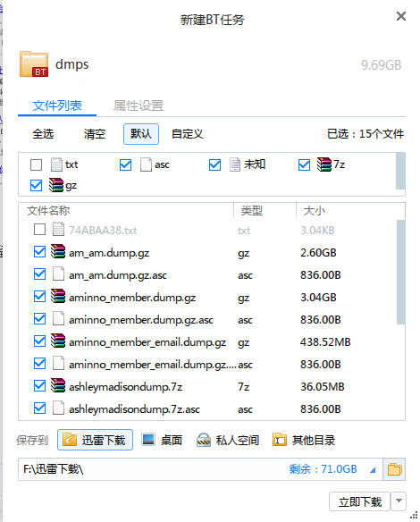420x522 pixels.
Task: Uncheck the aminno_member_email.dump.gz....asc row checkbox
Action: (39, 364)
